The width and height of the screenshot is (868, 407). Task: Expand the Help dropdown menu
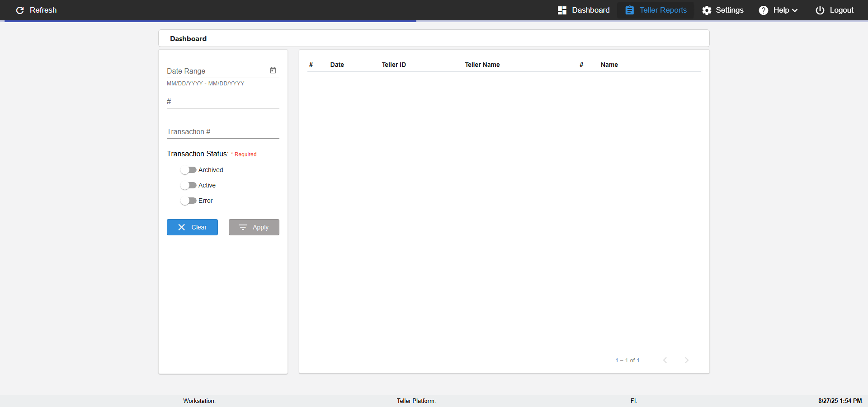pyautogui.click(x=778, y=10)
